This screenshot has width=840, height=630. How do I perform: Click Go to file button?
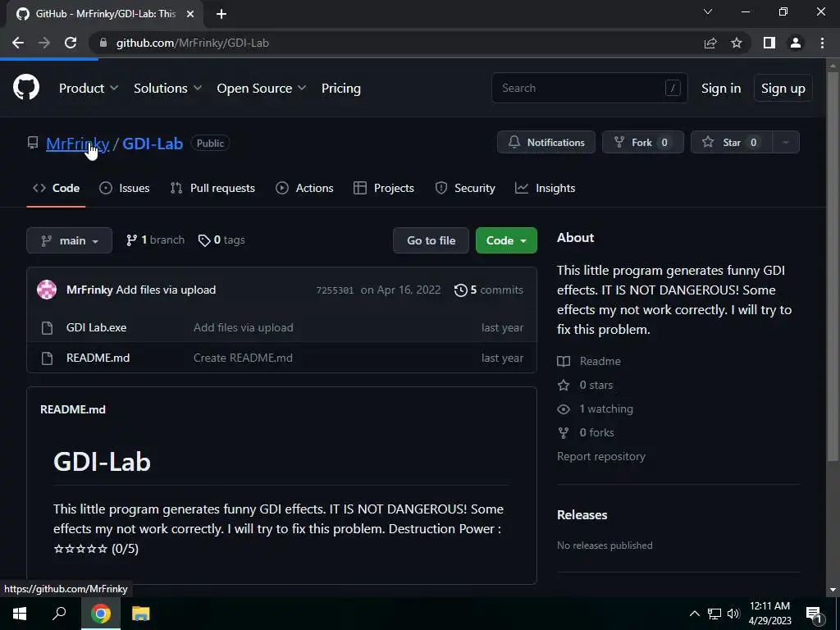[x=431, y=240]
